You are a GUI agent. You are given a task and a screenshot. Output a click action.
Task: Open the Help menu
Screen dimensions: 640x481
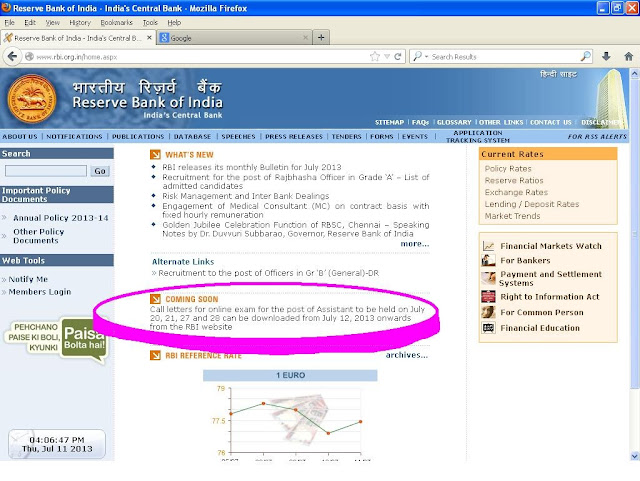click(174, 22)
